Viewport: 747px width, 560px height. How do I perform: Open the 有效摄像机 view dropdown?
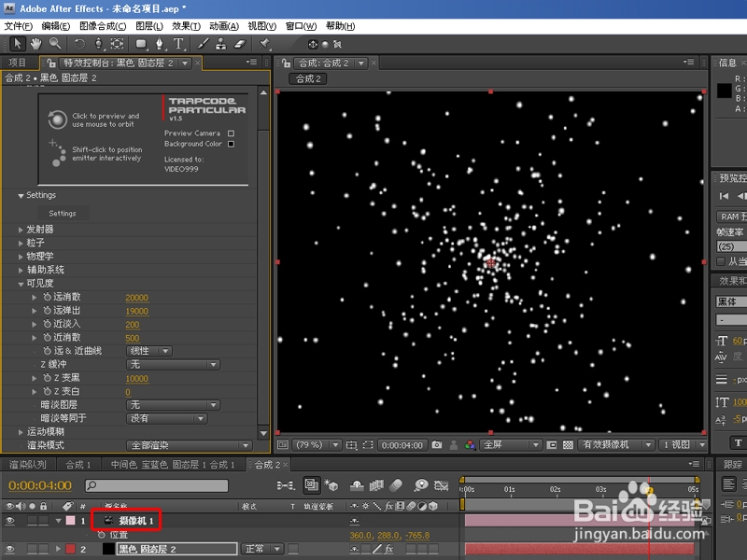(x=615, y=445)
